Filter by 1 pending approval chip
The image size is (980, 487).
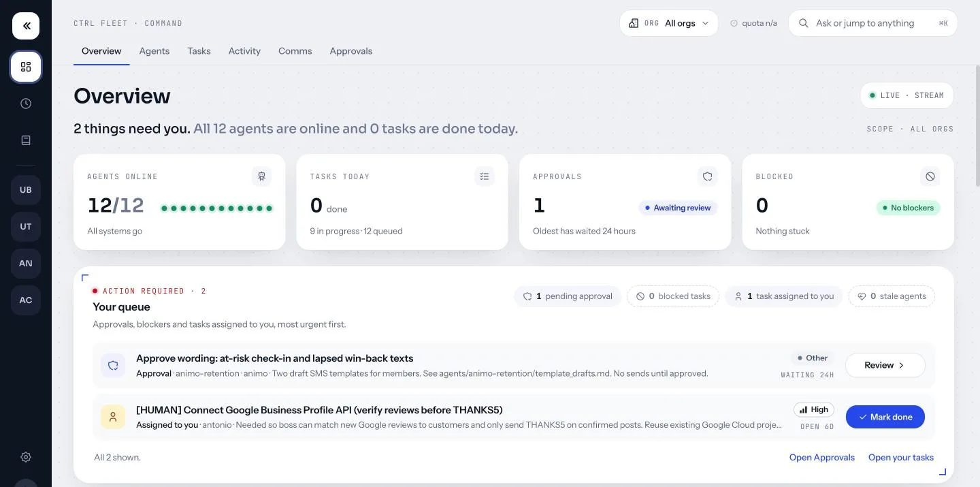(568, 296)
